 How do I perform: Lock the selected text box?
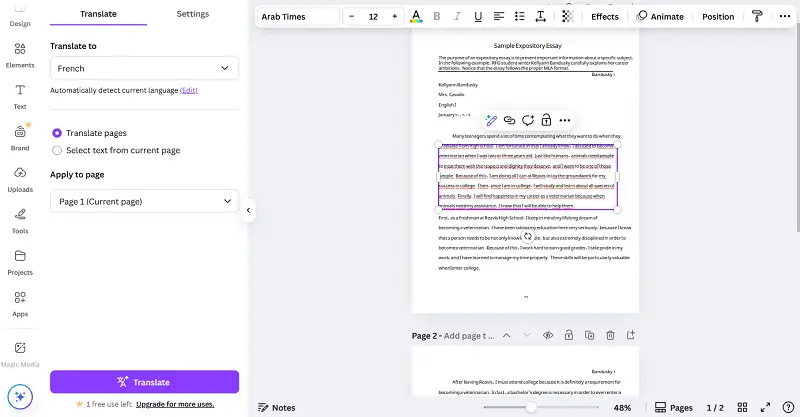click(x=546, y=120)
